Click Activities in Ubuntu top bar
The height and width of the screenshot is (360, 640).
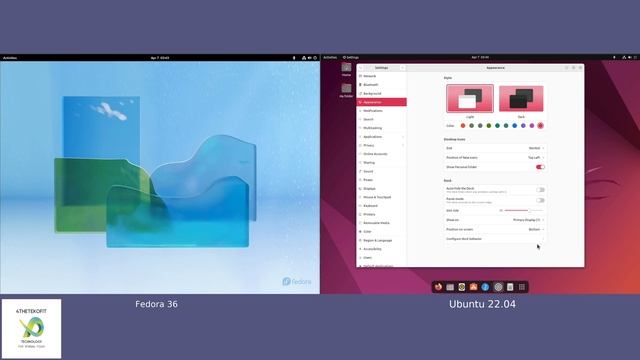330,58
